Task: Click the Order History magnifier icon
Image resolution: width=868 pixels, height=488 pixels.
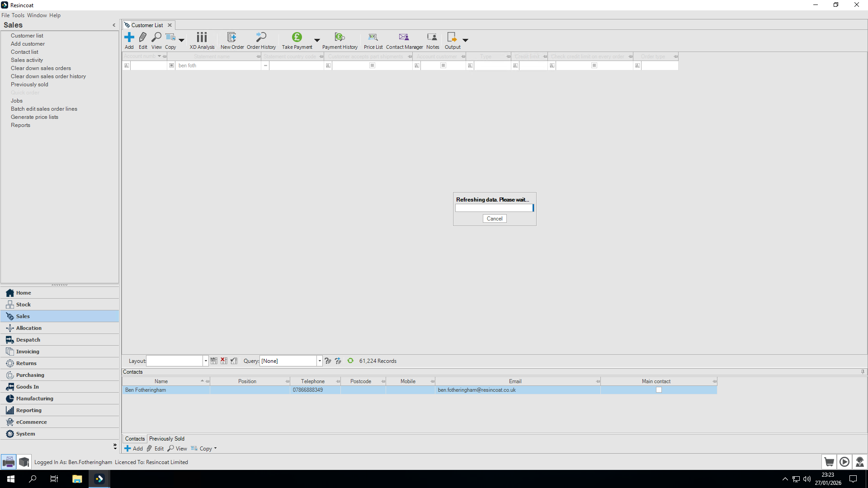Action: click(261, 38)
